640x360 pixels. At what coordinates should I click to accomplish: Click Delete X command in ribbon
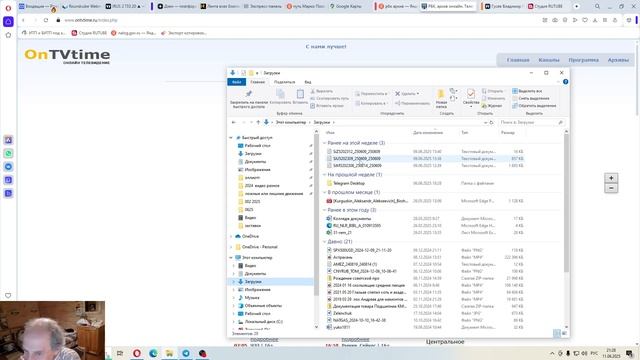[407, 93]
